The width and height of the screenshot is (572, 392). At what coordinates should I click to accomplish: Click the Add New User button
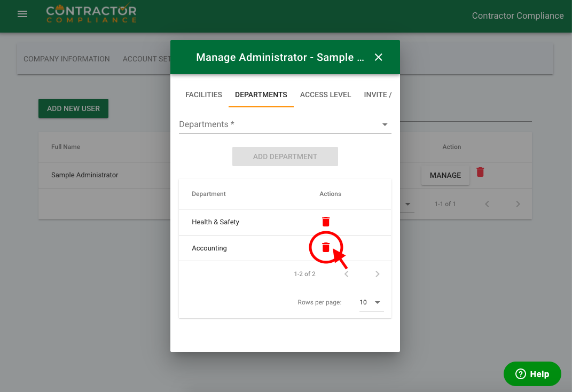tap(73, 108)
